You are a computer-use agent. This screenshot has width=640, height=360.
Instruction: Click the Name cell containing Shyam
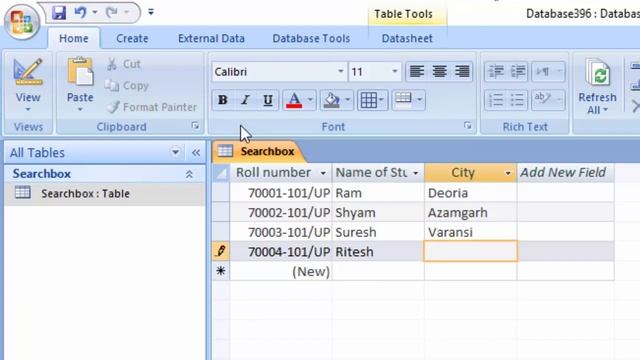click(x=378, y=212)
